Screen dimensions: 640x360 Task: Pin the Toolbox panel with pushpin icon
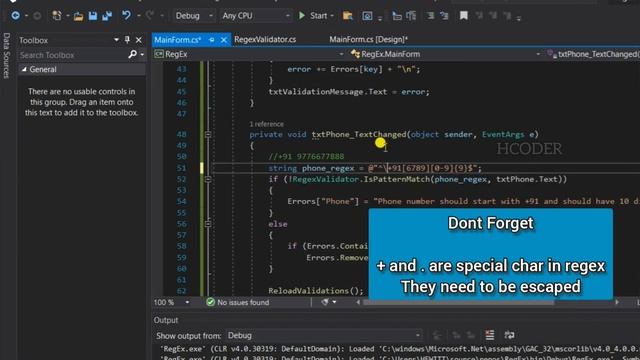click(x=127, y=40)
